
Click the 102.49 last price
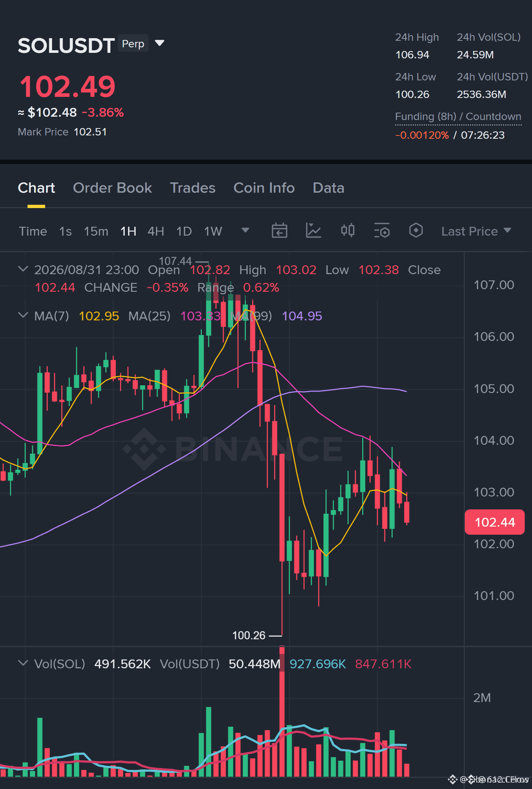(x=67, y=87)
